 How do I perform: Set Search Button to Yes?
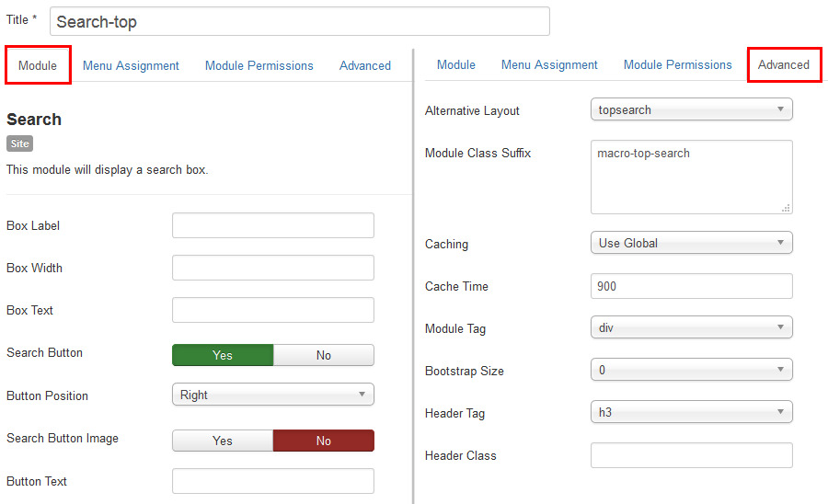223,355
